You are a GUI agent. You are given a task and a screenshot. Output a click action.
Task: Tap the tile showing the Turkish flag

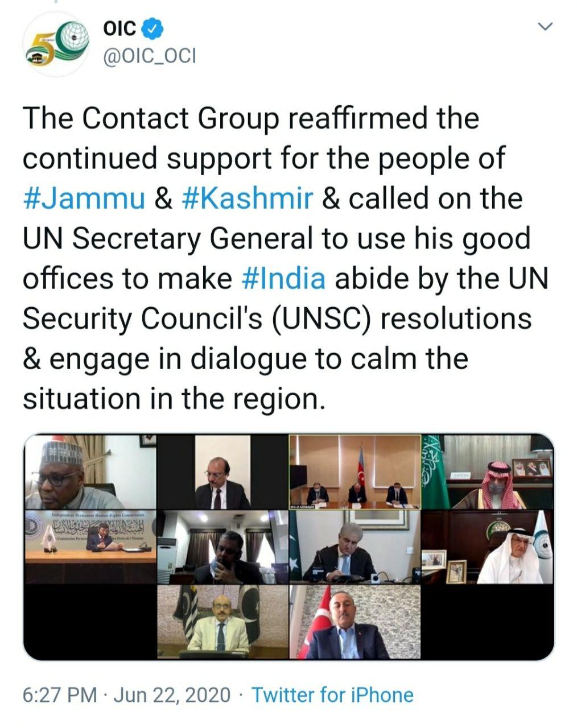tap(355, 622)
